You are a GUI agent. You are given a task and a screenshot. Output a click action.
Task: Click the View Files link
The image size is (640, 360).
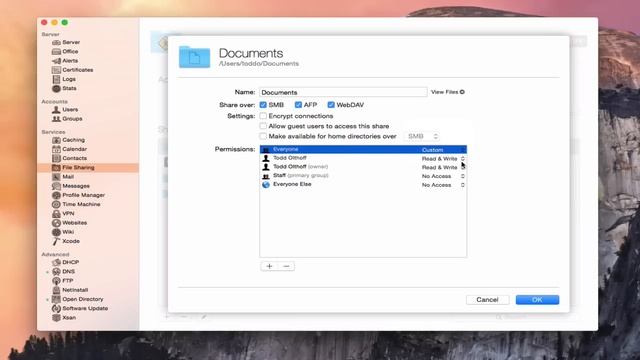tap(448, 92)
